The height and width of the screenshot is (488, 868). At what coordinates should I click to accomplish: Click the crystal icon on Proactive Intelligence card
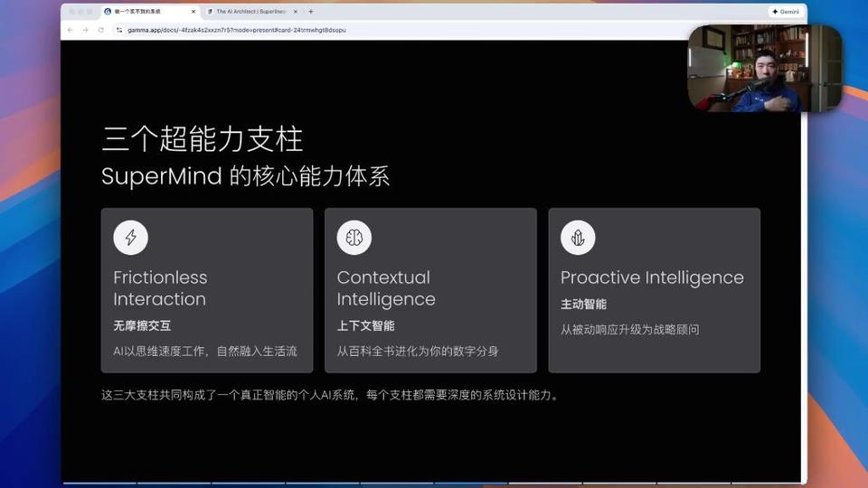pos(578,238)
